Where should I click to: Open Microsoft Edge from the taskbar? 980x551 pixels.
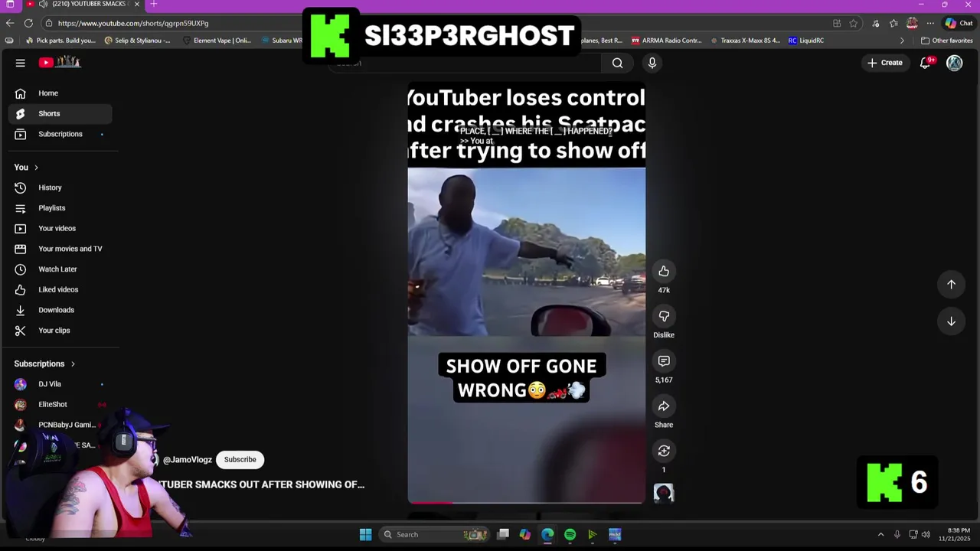[547, 534]
